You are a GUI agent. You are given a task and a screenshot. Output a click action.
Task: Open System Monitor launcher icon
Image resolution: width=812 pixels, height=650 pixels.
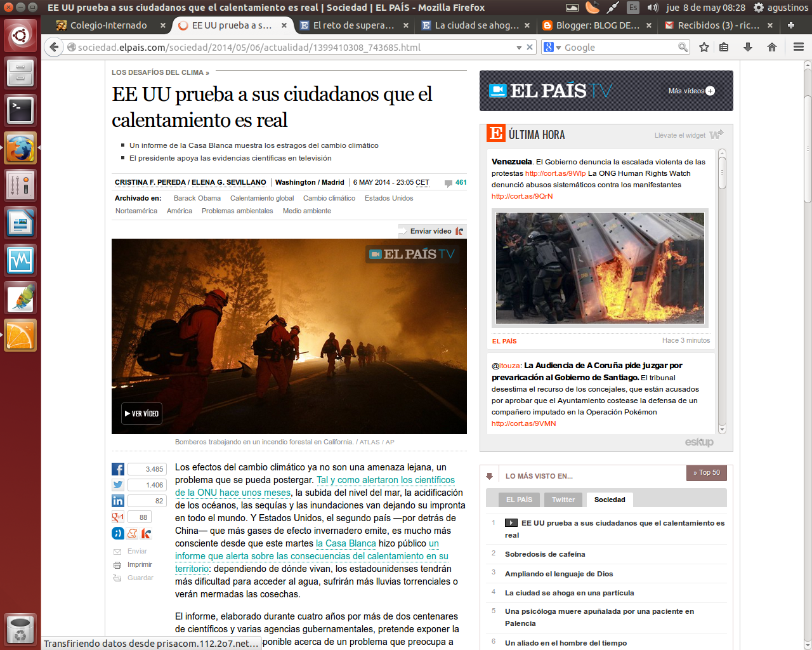20,260
